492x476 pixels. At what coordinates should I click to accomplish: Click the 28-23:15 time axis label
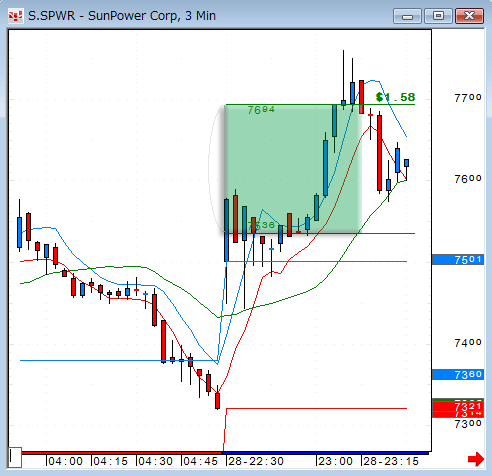click(391, 461)
